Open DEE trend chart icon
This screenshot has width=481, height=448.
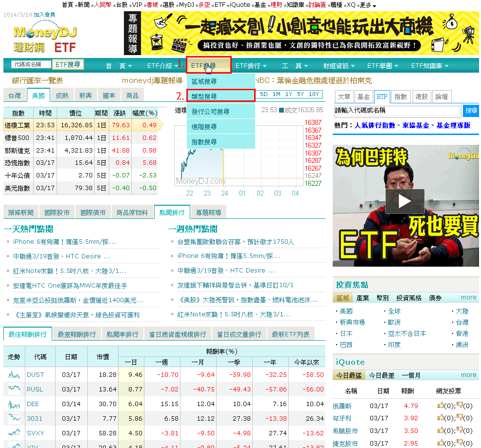point(14,404)
